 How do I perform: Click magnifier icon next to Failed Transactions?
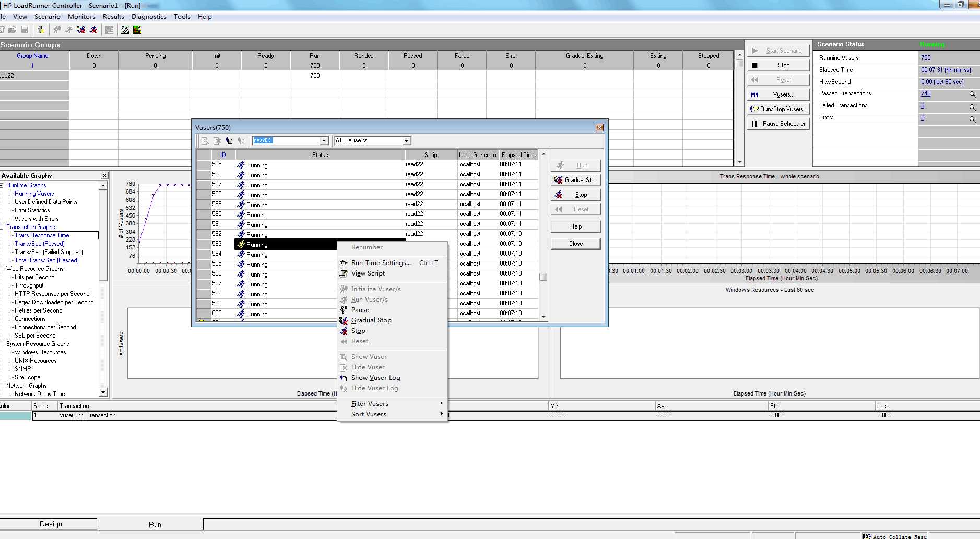coord(972,107)
